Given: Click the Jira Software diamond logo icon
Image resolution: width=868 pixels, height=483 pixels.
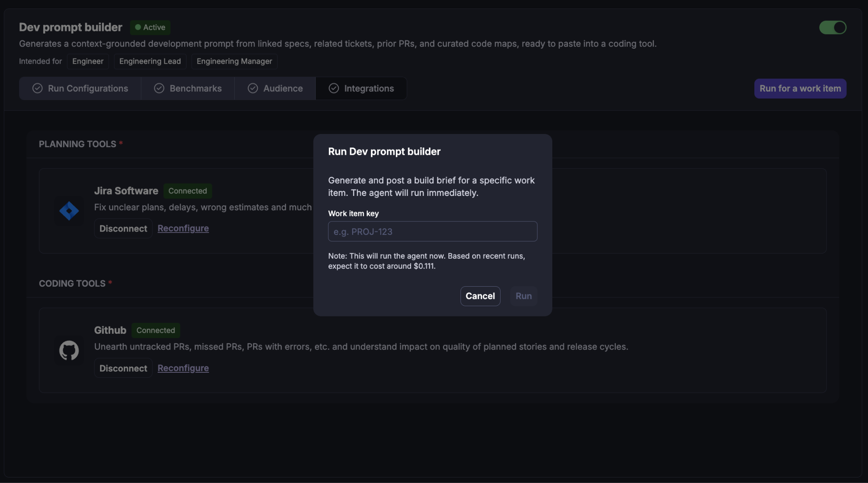Looking at the screenshot, I should pyautogui.click(x=69, y=211).
